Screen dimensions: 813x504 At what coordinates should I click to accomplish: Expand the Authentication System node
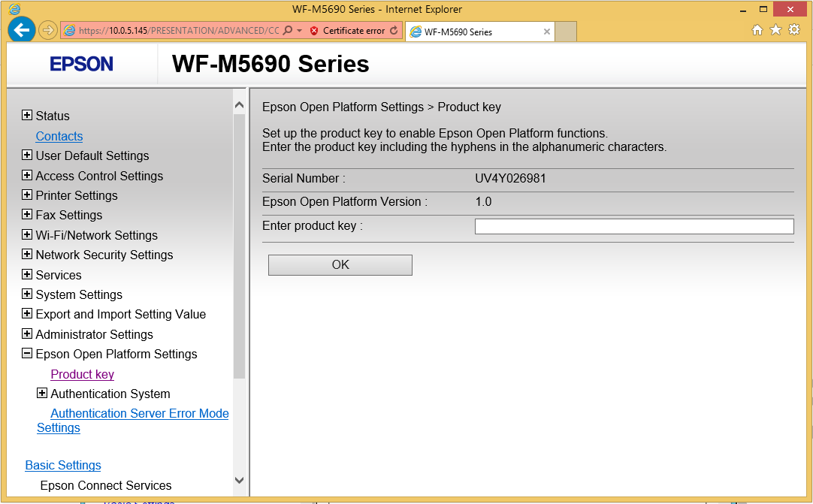42,394
